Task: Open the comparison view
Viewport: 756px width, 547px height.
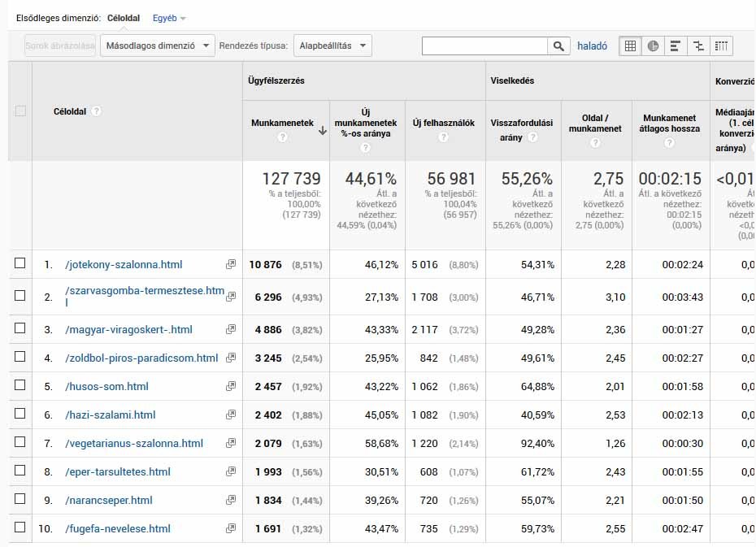Action: tap(698, 46)
